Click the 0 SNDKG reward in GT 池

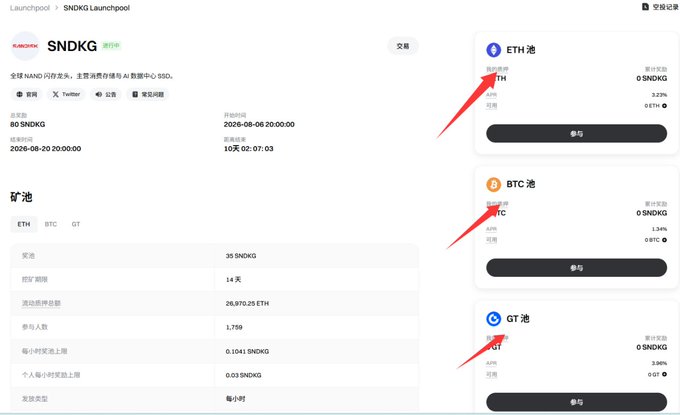(x=651, y=347)
